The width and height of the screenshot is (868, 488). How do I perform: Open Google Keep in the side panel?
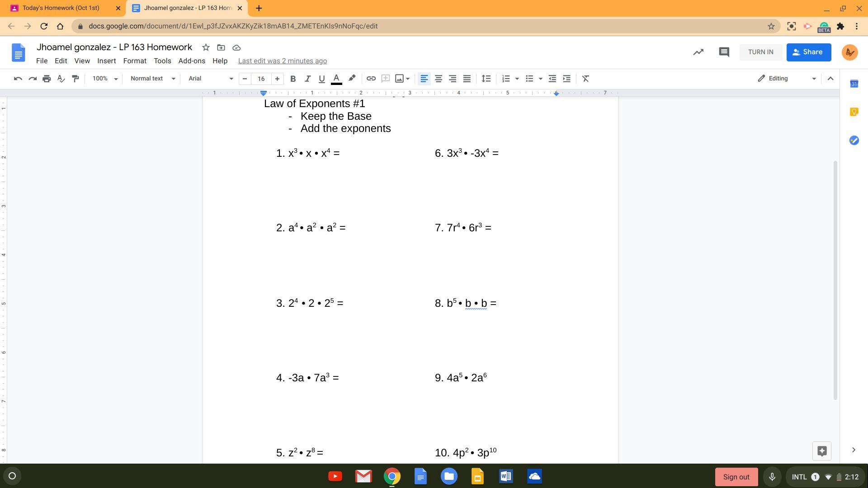(854, 112)
